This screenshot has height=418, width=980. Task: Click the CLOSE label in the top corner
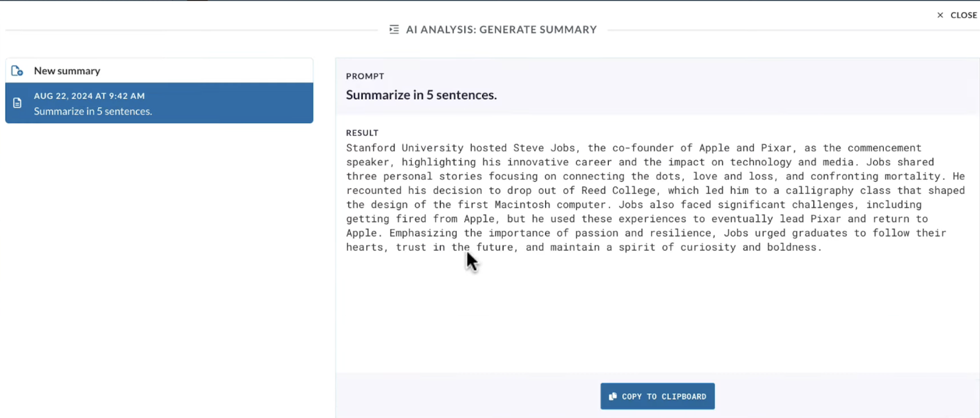pos(964,15)
